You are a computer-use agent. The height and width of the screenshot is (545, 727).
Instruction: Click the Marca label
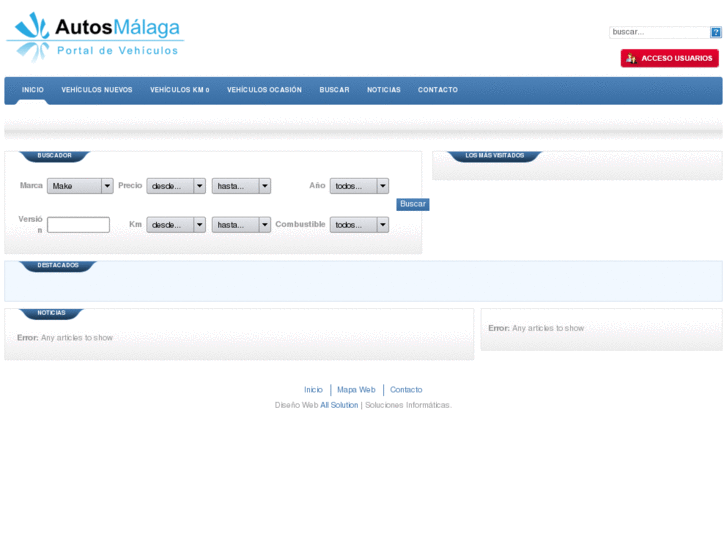tap(31, 186)
